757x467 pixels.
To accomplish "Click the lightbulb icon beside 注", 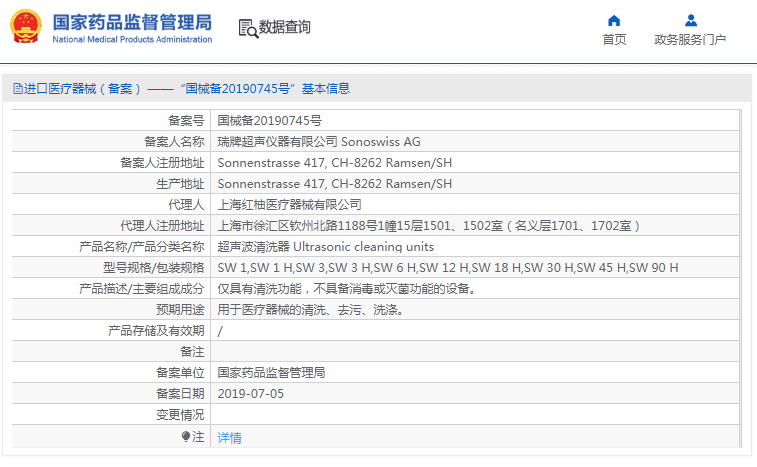I will click(x=186, y=437).
